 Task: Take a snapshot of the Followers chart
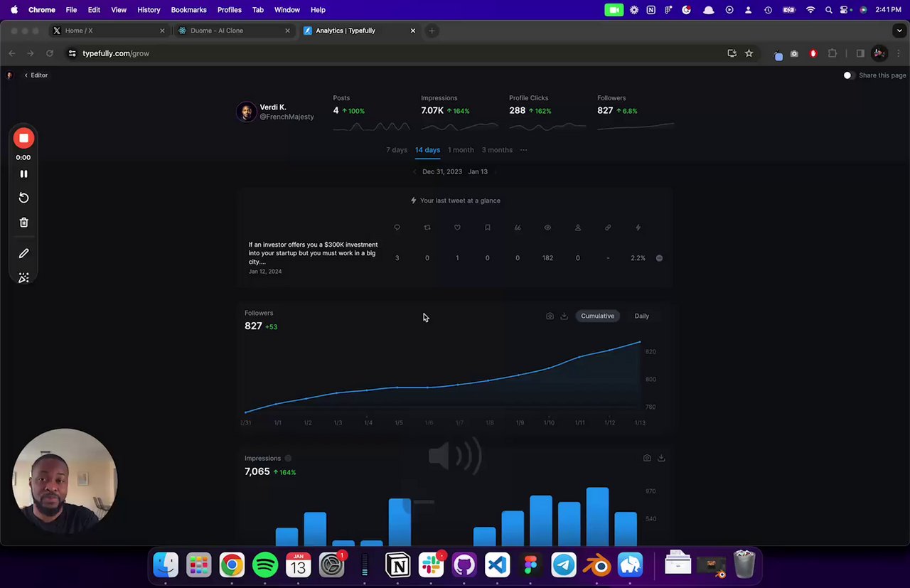(550, 316)
